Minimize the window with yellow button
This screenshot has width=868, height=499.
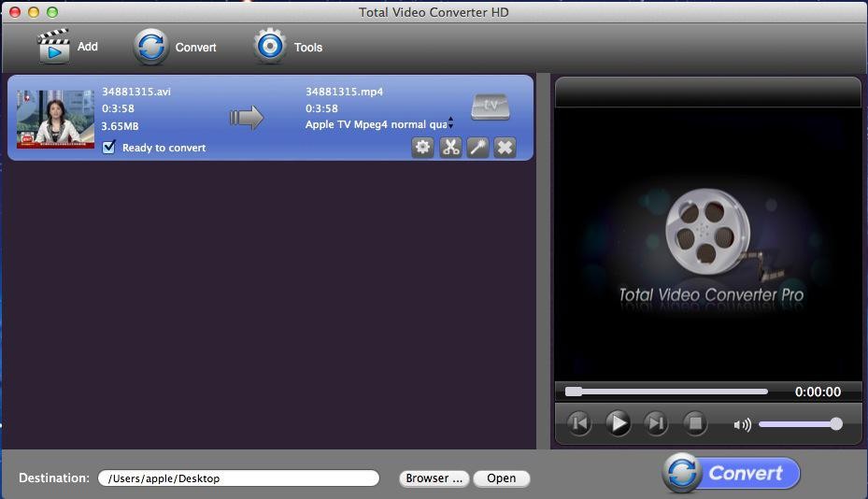(x=34, y=11)
